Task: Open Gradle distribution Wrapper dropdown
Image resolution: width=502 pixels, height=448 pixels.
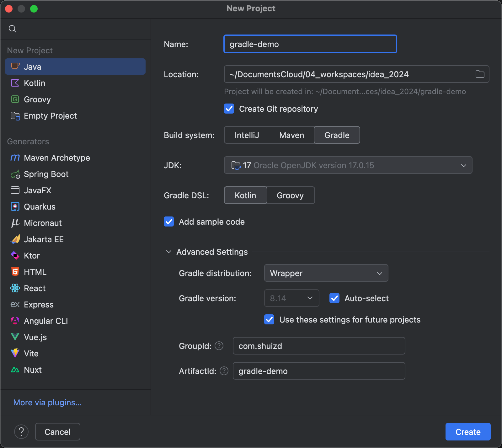Action: pos(326,273)
